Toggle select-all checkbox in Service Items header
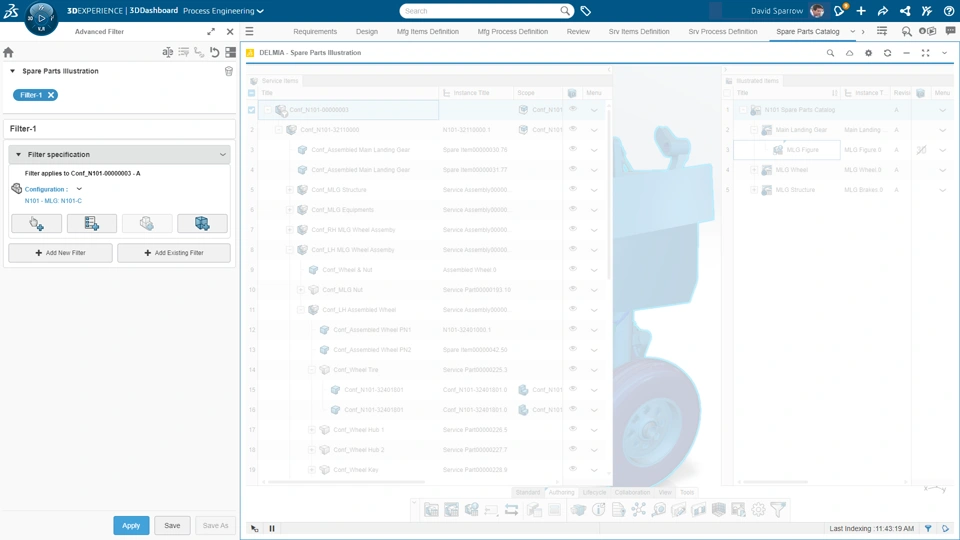 [x=252, y=93]
